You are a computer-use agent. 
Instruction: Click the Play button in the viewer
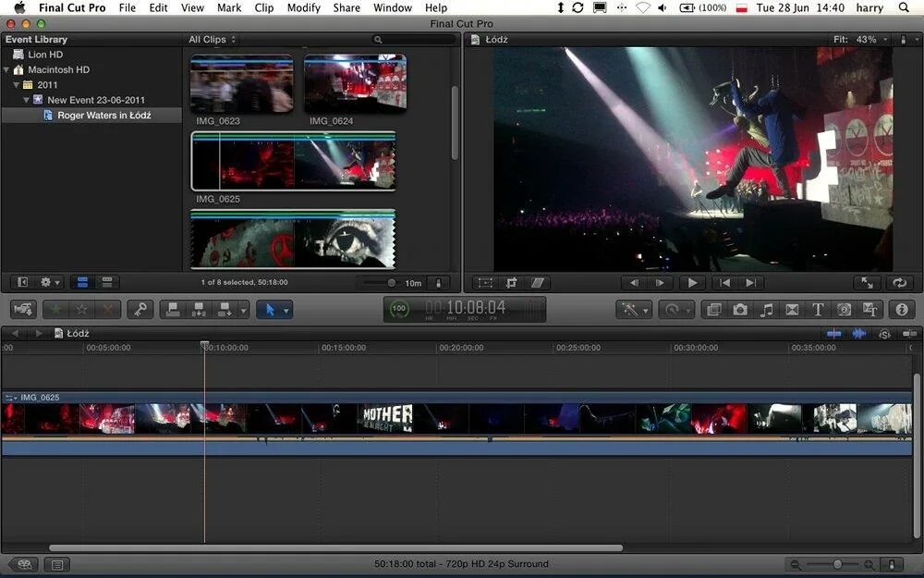click(692, 283)
